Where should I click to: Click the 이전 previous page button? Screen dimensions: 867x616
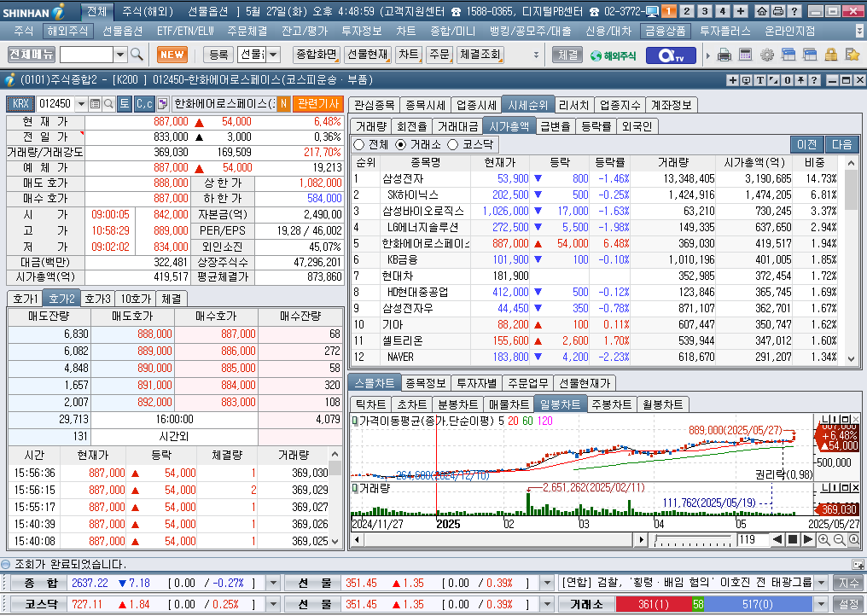pyautogui.click(x=806, y=144)
